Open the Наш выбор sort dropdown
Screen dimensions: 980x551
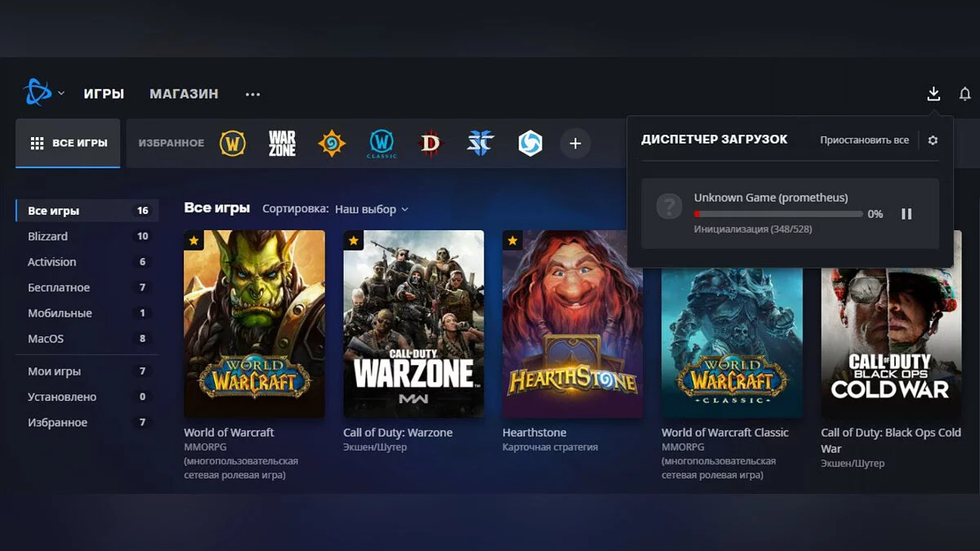pyautogui.click(x=372, y=209)
